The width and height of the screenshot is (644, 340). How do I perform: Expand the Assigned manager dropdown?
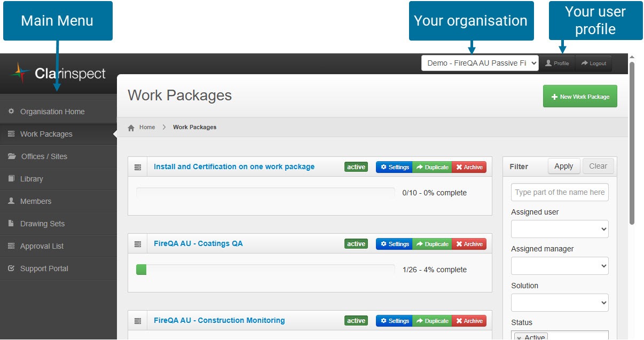tap(559, 266)
